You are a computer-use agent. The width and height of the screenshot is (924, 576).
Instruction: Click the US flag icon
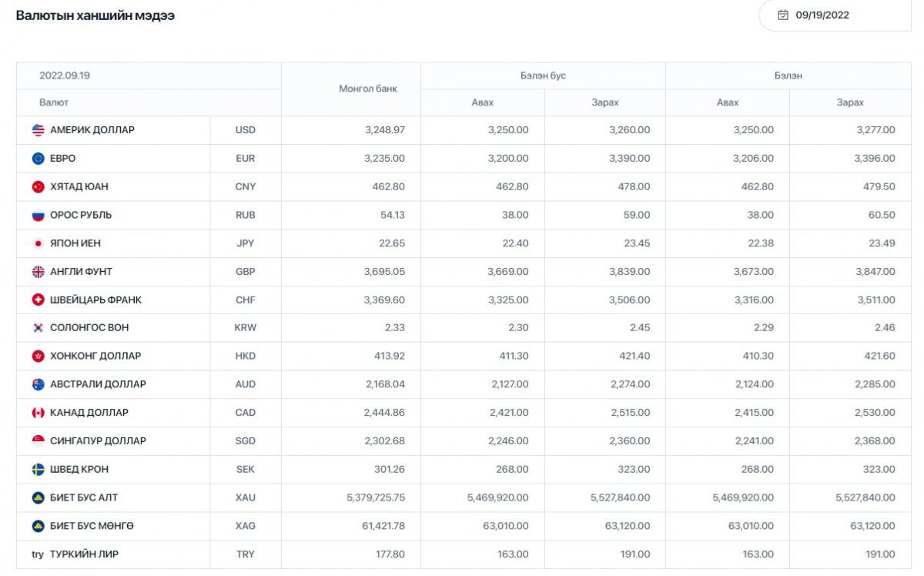(38, 130)
